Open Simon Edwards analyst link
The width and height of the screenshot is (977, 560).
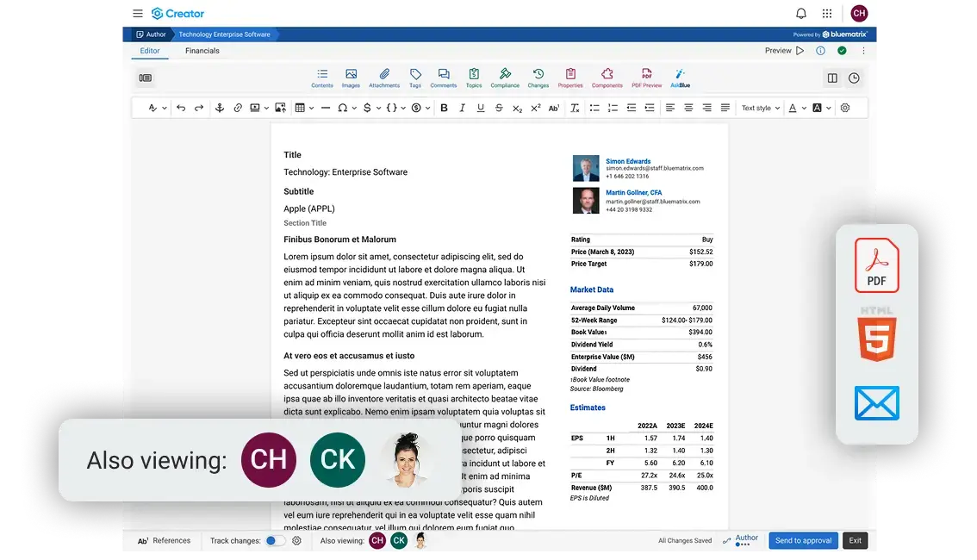click(628, 161)
